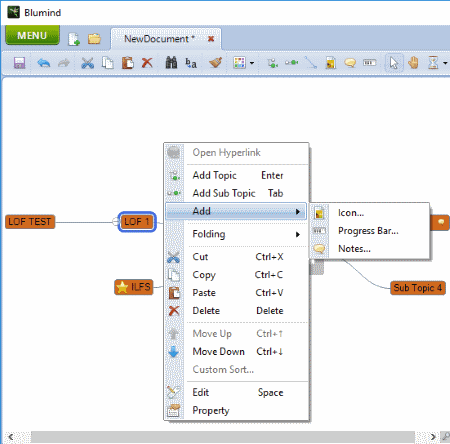
Task: Expand the color theme dropdown arrow
Action: [x=252, y=63]
